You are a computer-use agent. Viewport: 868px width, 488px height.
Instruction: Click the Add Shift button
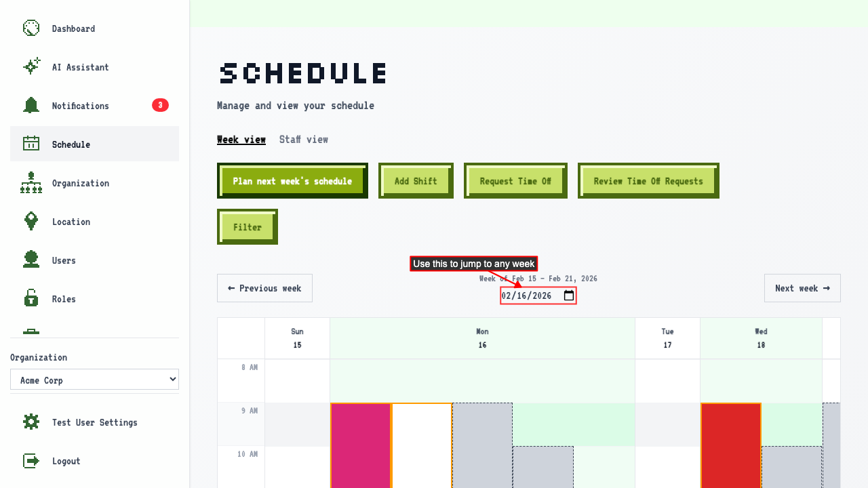point(416,181)
